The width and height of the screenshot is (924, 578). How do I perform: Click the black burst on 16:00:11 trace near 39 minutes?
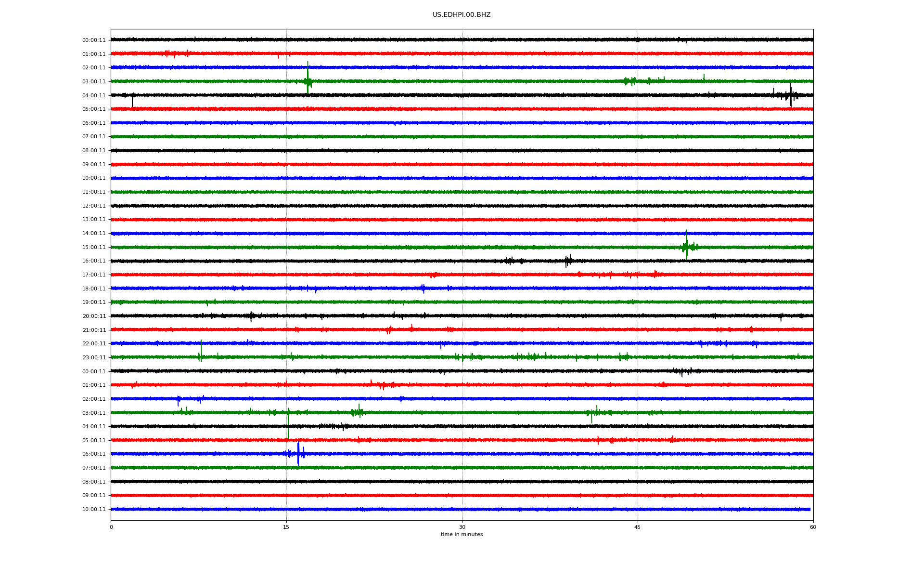568,261
